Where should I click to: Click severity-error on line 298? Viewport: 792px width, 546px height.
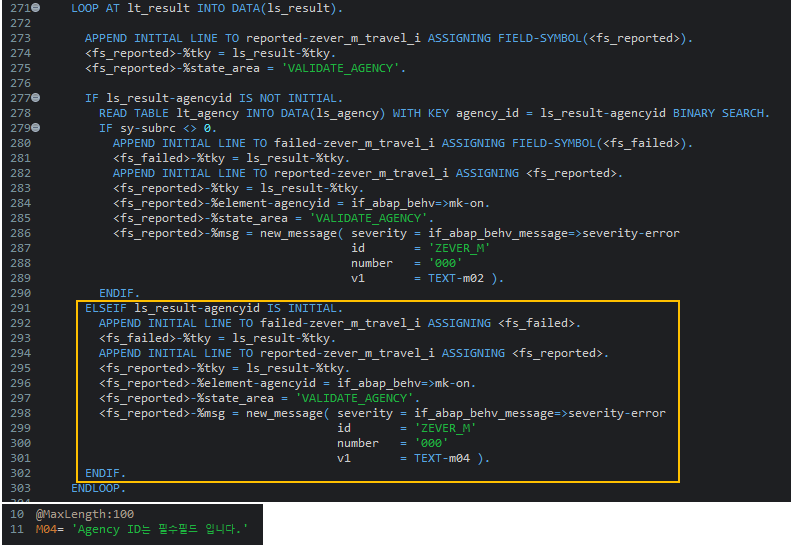coord(617,413)
